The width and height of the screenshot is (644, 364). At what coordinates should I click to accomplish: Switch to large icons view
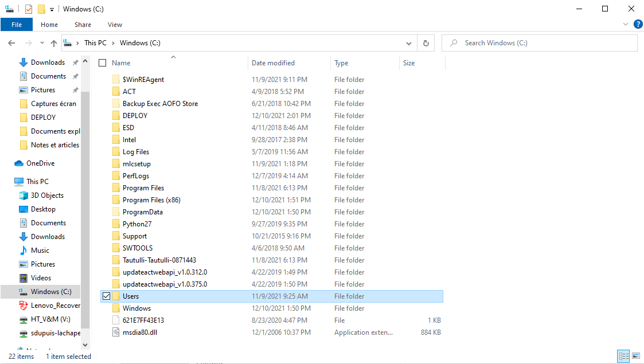point(635,357)
